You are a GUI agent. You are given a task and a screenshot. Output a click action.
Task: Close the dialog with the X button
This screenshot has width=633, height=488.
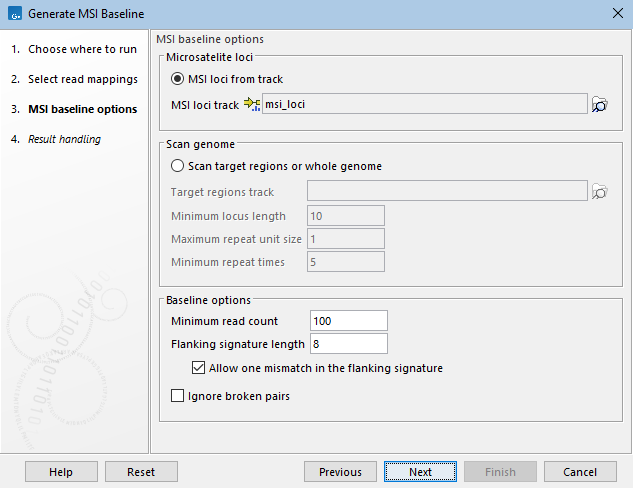tap(618, 13)
